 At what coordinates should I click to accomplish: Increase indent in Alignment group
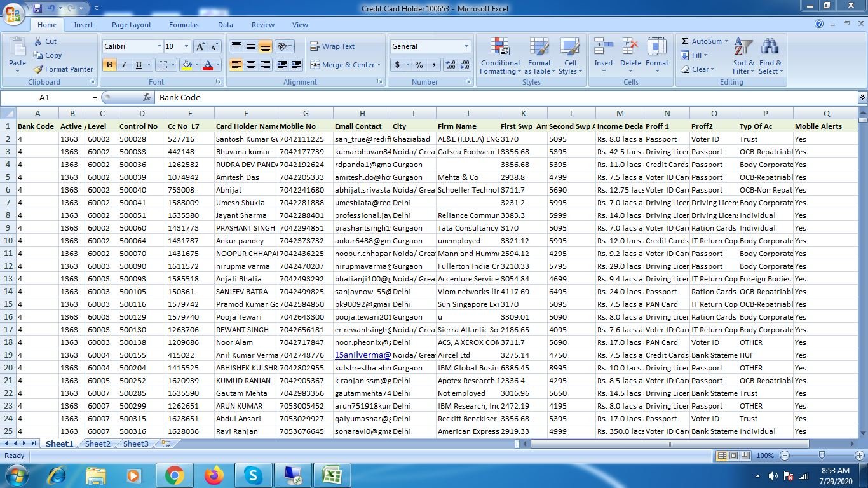296,65
